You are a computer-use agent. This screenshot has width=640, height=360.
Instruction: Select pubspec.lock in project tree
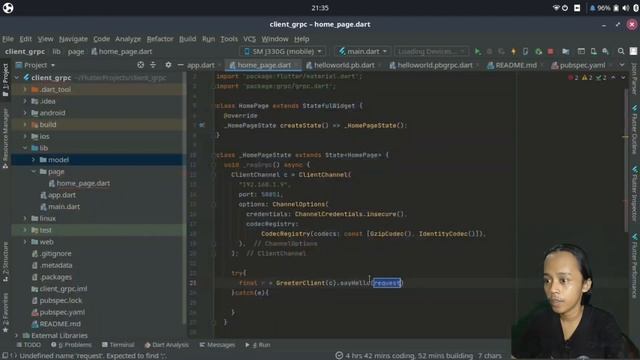(60, 300)
